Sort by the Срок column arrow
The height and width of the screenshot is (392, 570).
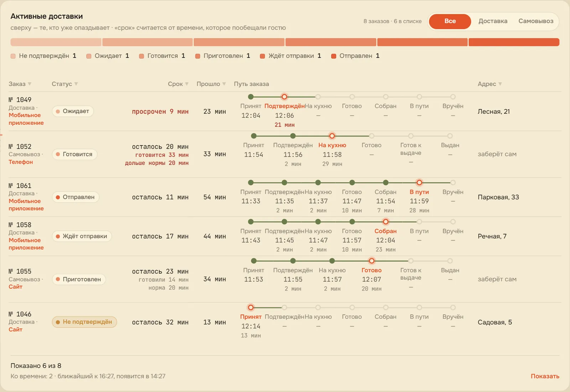tap(187, 84)
